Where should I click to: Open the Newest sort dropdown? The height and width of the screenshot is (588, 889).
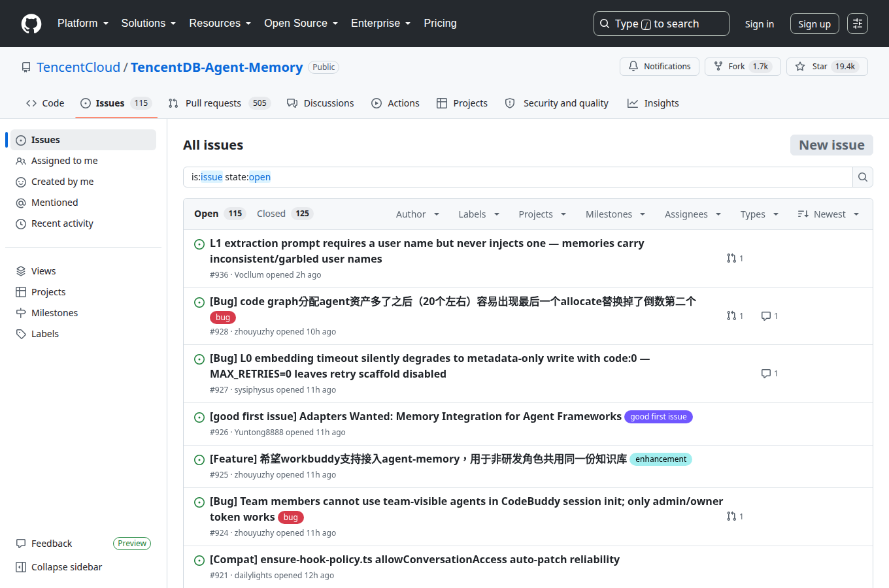828,214
